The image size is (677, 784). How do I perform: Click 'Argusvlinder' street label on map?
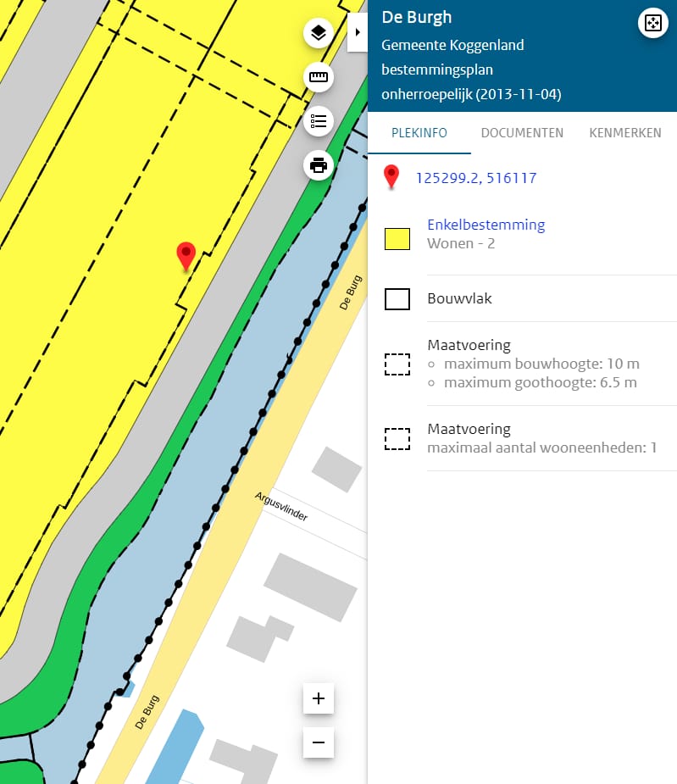pos(281,506)
